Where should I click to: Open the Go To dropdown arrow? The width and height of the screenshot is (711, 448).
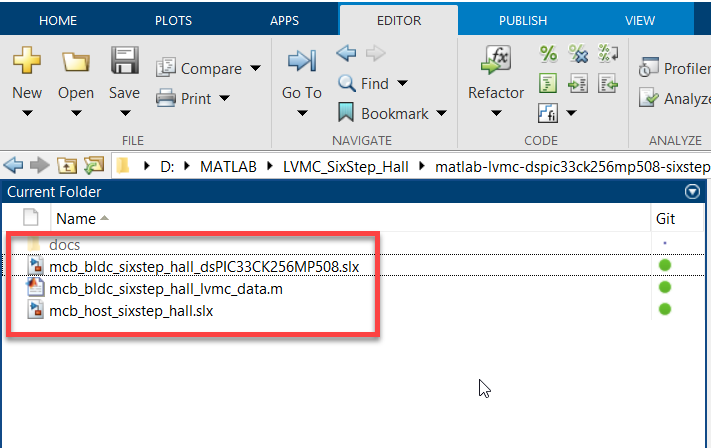click(x=302, y=113)
